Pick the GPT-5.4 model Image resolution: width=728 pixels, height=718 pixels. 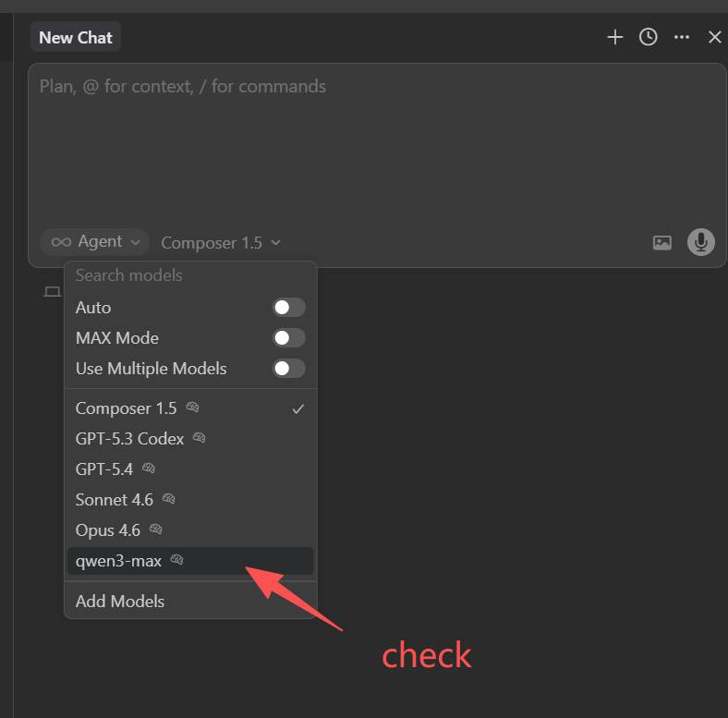click(x=190, y=469)
